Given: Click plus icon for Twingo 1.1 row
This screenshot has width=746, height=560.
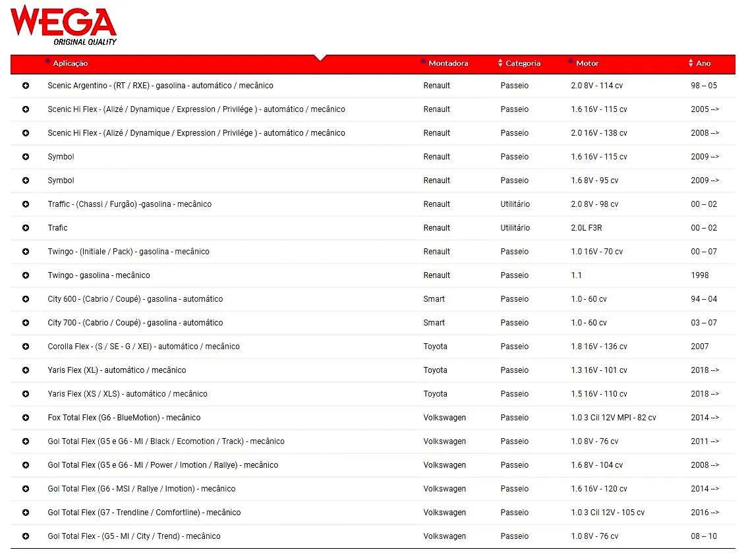Looking at the screenshot, I should [x=26, y=275].
